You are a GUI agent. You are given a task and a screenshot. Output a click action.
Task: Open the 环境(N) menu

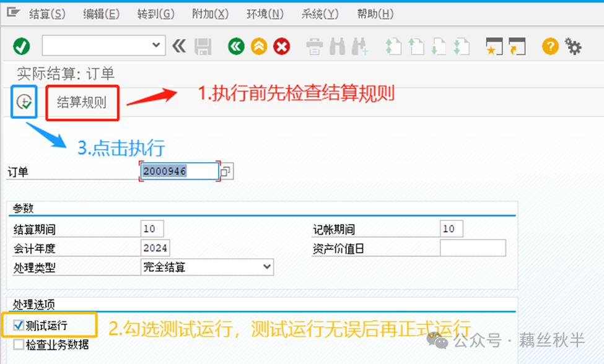[x=265, y=14]
